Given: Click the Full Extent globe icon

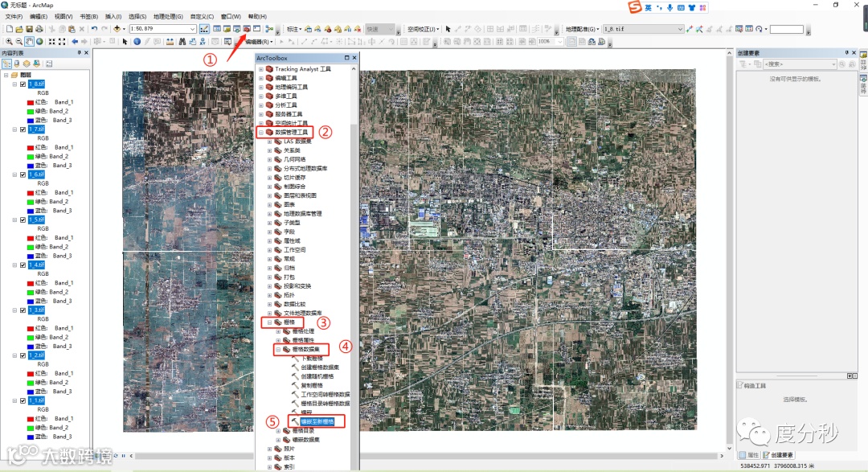Looking at the screenshot, I should 40,41.
